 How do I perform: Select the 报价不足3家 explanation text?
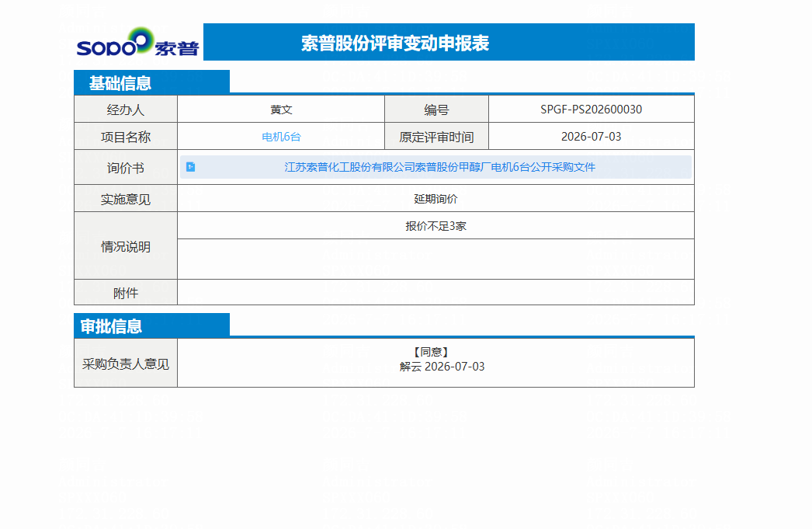pos(436,226)
